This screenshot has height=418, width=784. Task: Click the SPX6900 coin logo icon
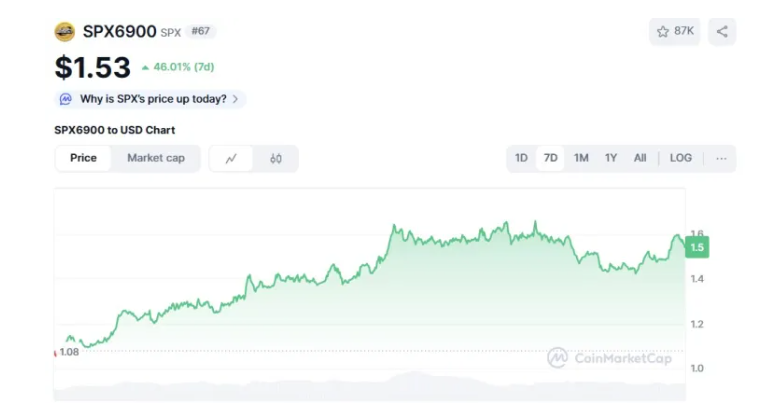[65, 32]
